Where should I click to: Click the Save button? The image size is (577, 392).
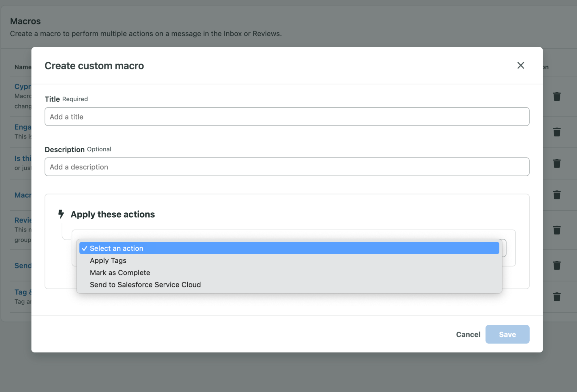click(x=507, y=334)
